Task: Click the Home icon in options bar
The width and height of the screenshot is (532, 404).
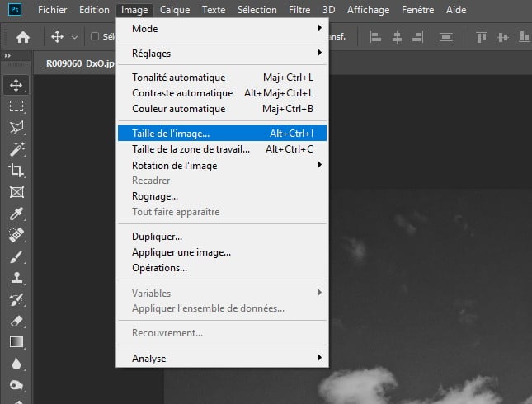Action: 23,37
